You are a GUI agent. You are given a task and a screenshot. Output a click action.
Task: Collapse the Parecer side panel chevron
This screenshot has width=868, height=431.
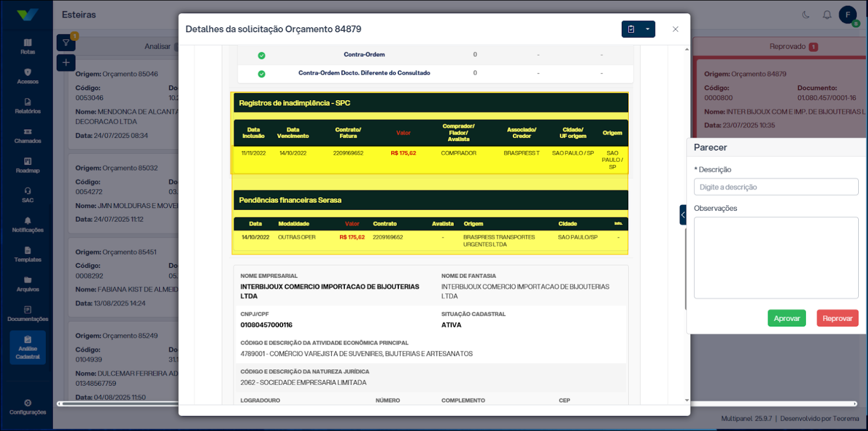[683, 215]
